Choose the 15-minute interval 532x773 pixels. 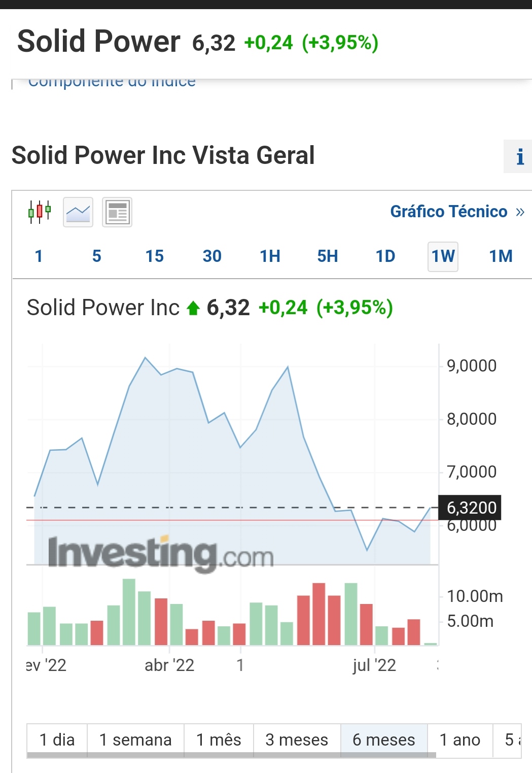154,256
